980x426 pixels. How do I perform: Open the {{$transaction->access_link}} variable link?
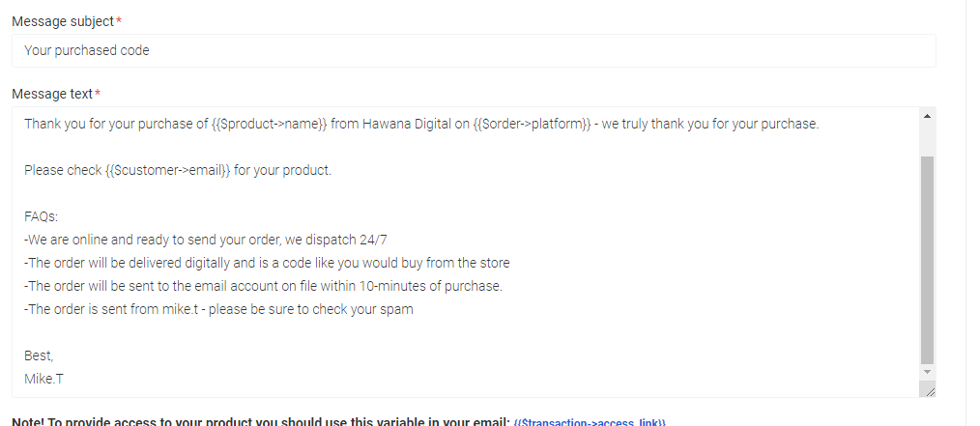[x=590, y=422]
